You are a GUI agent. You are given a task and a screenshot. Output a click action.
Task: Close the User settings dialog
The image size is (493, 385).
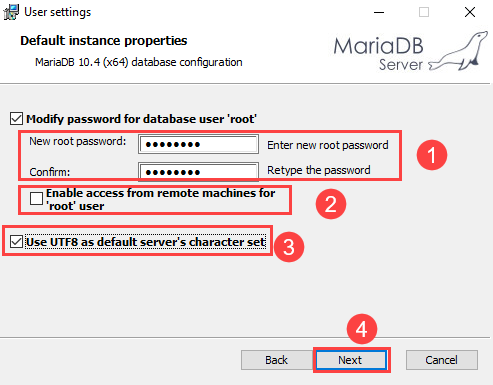click(x=470, y=12)
